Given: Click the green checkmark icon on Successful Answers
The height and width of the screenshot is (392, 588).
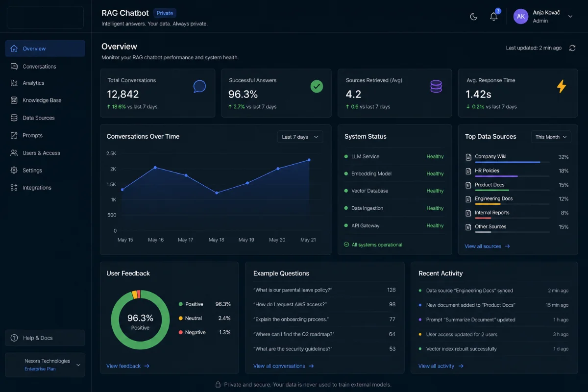Looking at the screenshot, I should pos(317,87).
